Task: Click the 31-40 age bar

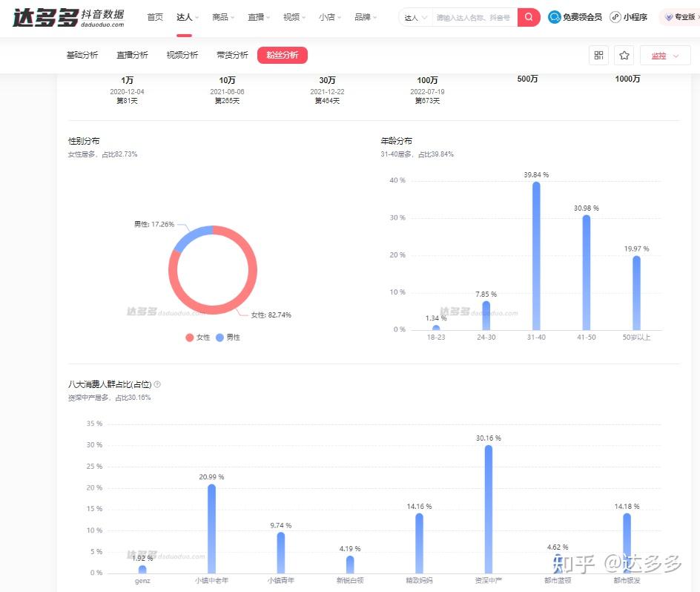Action: pyautogui.click(x=536, y=256)
